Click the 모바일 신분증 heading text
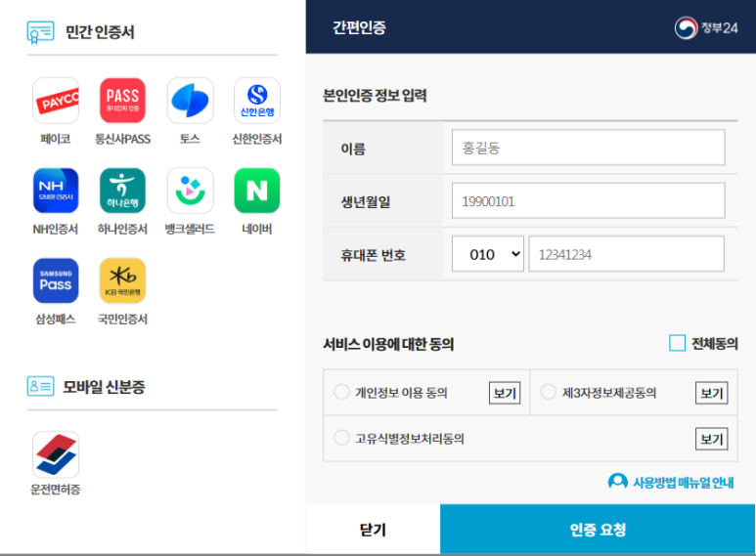Screen dimensions: 756x556 [104, 387]
